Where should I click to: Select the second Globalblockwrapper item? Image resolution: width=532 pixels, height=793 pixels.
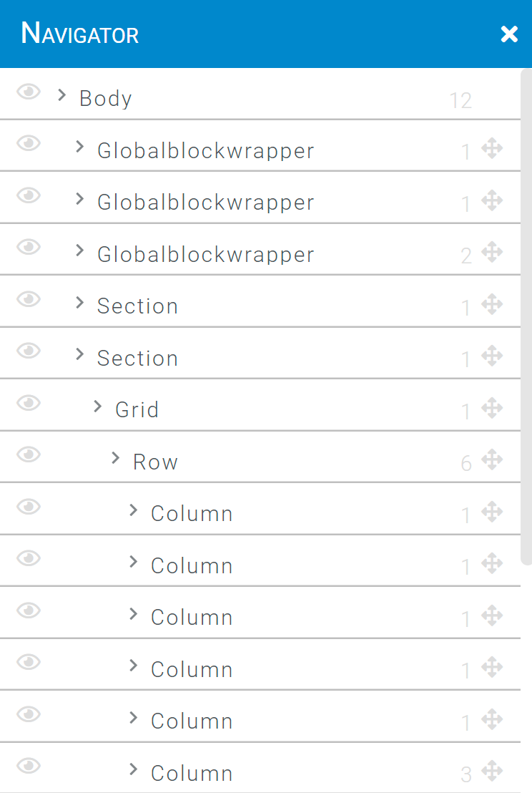206,203
